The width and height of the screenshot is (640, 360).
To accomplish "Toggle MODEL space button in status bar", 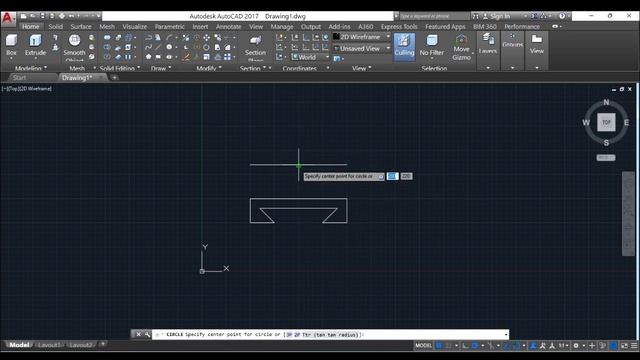I will [x=423, y=345].
